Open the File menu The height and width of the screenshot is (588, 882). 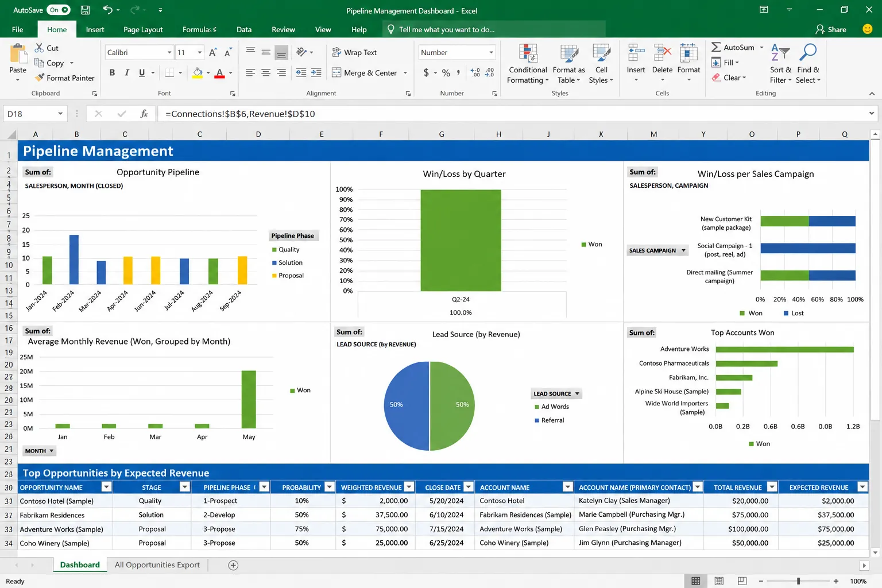(x=18, y=29)
